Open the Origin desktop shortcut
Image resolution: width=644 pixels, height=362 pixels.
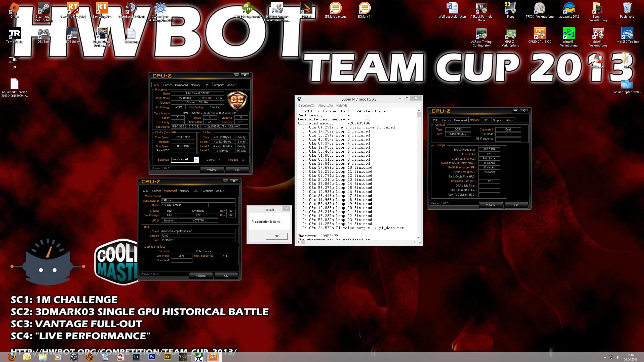click(14, 10)
